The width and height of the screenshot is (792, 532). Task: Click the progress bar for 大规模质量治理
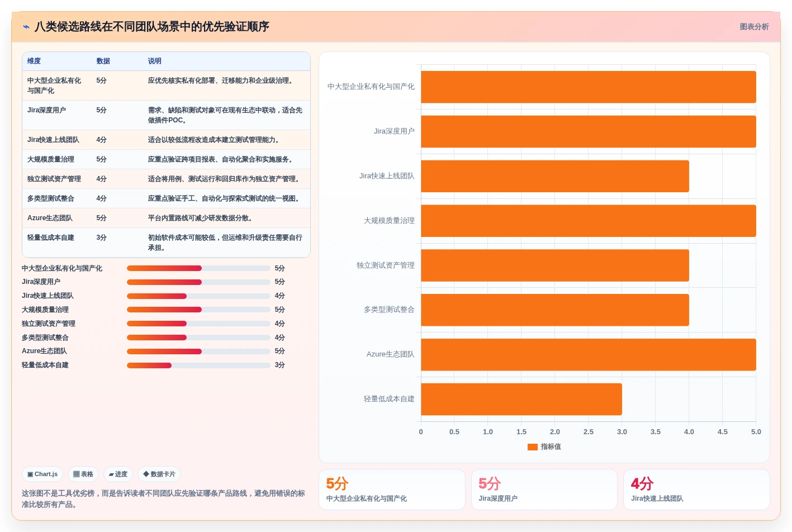[x=198, y=310]
